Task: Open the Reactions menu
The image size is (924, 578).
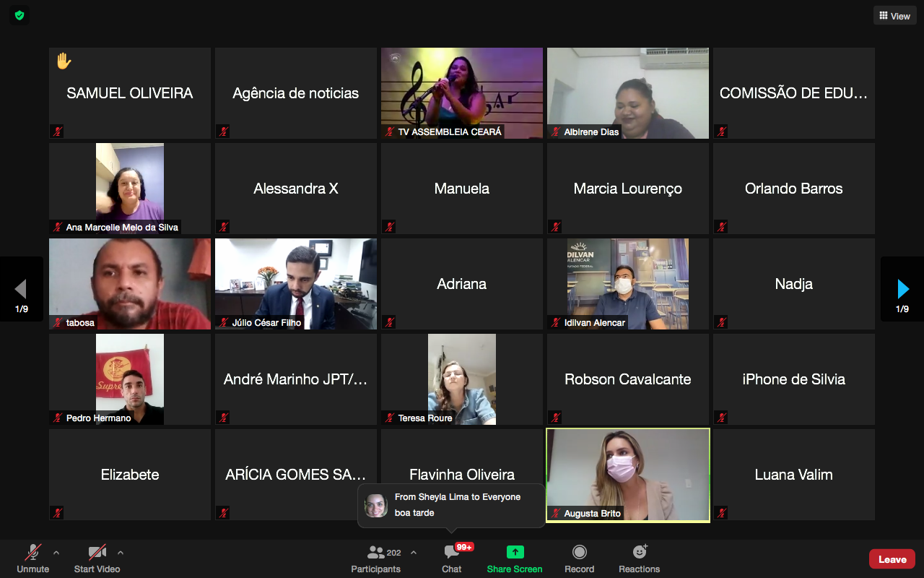Action: coord(639,553)
